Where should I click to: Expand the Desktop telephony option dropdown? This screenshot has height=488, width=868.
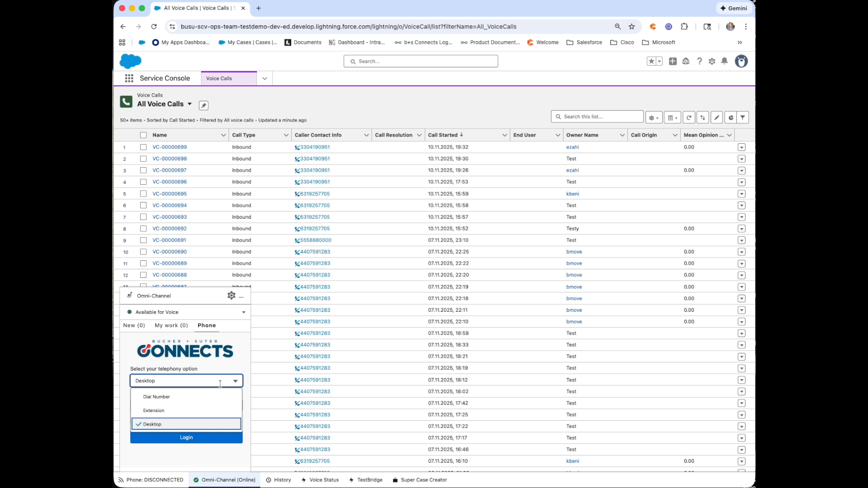point(235,381)
